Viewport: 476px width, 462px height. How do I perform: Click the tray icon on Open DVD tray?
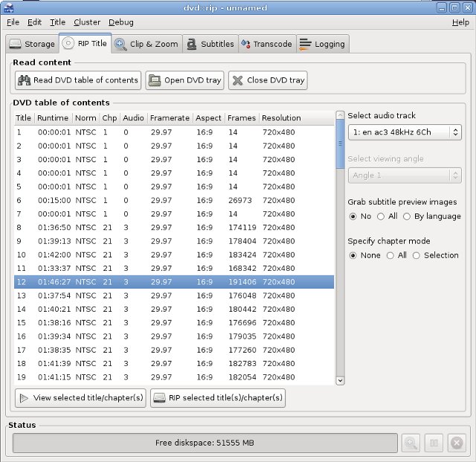click(x=155, y=80)
